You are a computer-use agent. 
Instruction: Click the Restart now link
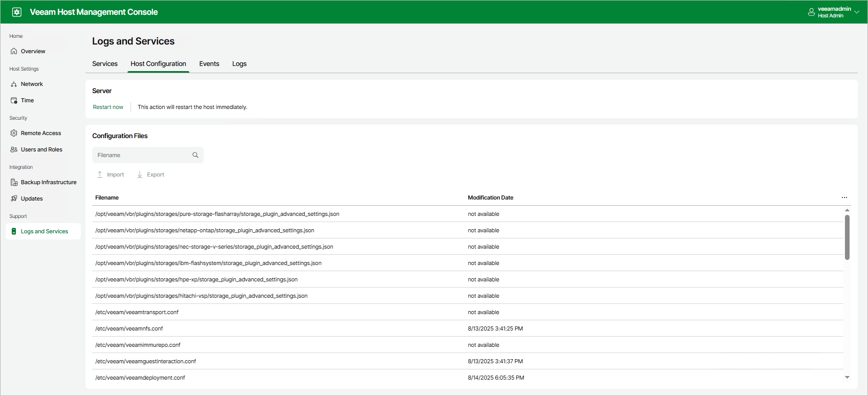pyautogui.click(x=108, y=107)
